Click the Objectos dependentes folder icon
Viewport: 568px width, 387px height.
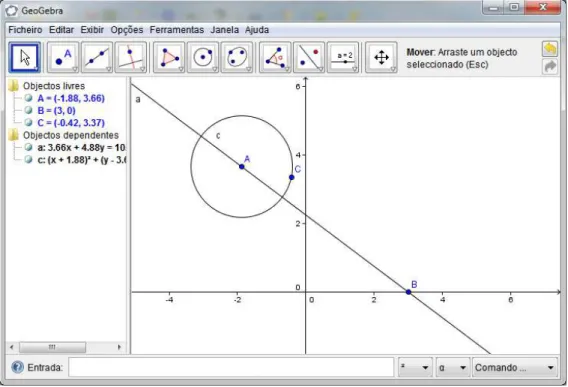[x=13, y=135]
